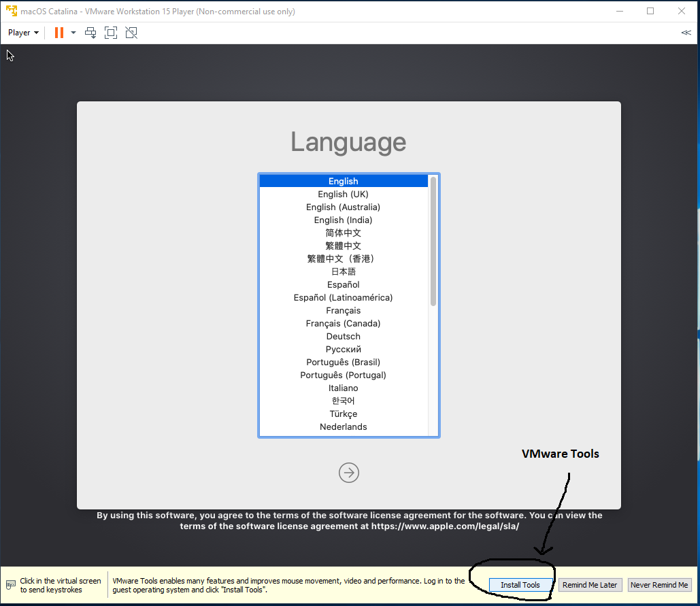Image resolution: width=700 pixels, height=606 pixels.
Task: Maximize the VMware Player window
Action: click(650, 11)
